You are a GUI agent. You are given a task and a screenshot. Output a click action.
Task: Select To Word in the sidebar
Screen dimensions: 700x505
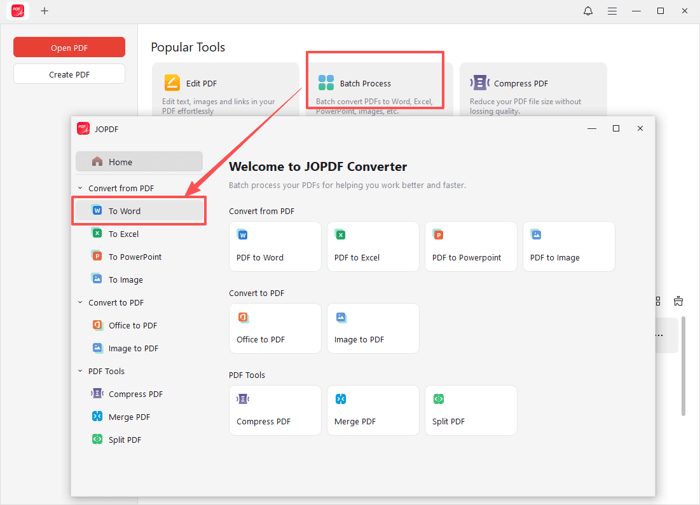point(139,211)
